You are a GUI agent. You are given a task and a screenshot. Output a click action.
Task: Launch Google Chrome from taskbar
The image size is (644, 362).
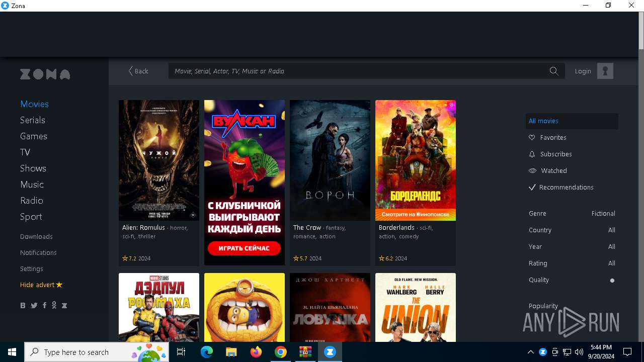[280, 352]
